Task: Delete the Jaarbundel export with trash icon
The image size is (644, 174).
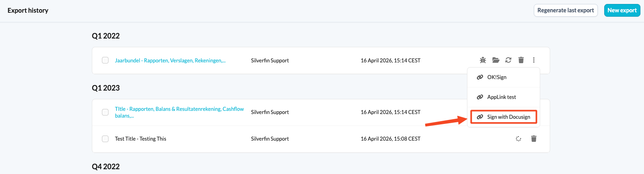Action: click(521, 60)
